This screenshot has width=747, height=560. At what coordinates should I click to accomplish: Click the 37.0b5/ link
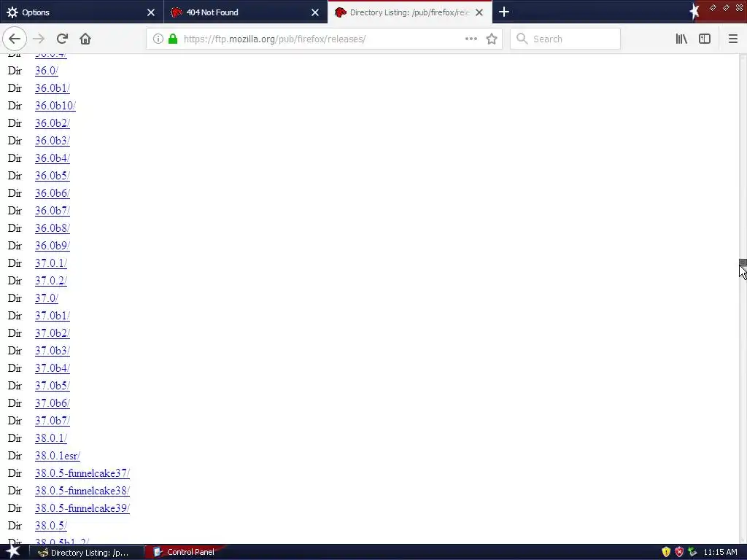(53, 386)
